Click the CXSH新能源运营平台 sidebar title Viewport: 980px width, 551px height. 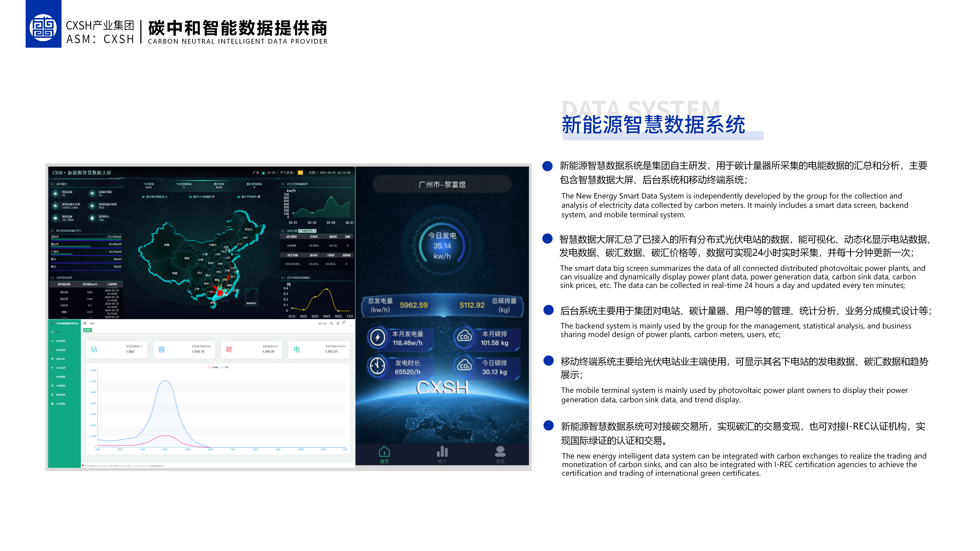(x=68, y=324)
